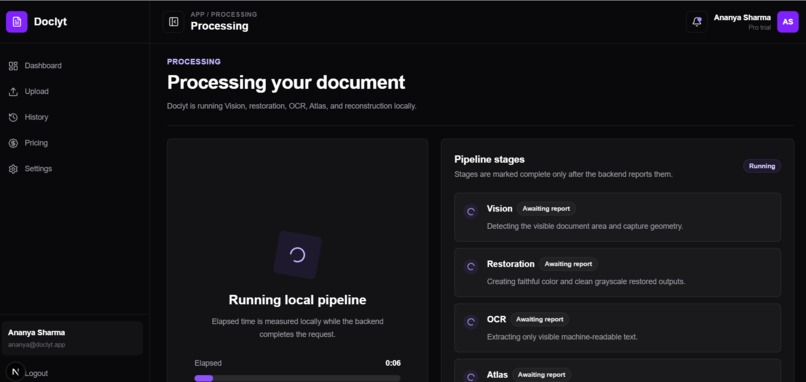
Task: Click the Atlas stage spinner icon
Action: coord(470,376)
